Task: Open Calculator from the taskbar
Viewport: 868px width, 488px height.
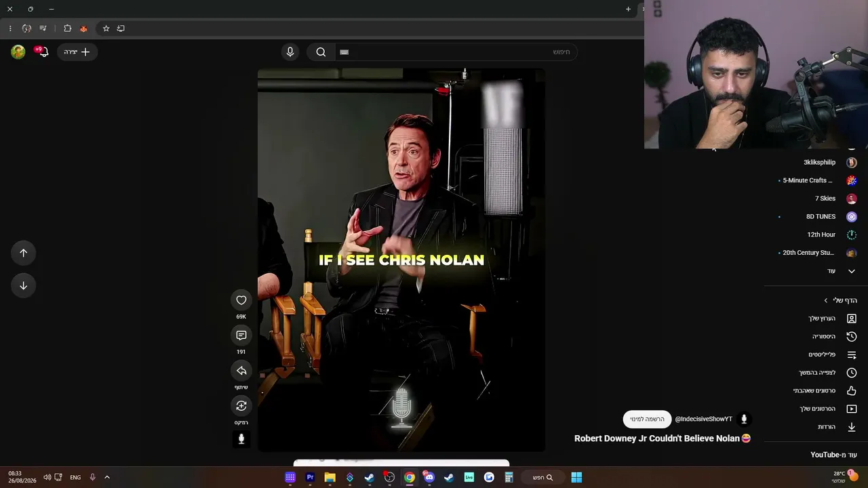Action: tap(509, 477)
